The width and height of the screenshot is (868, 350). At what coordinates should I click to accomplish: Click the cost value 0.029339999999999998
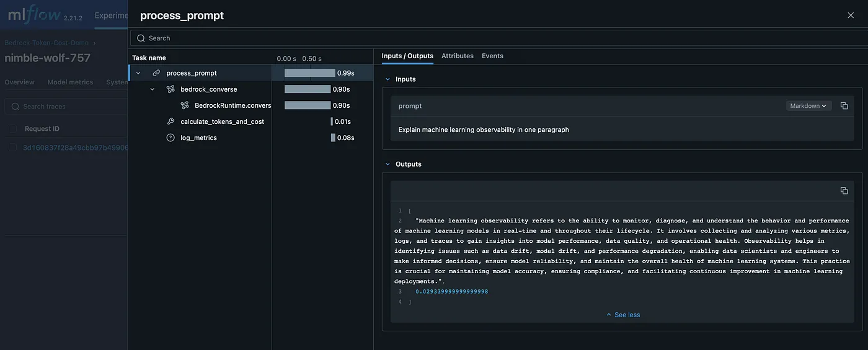(452, 291)
